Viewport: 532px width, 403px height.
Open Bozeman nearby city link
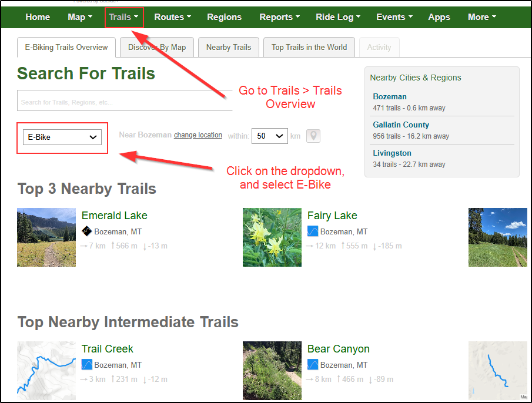click(390, 96)
